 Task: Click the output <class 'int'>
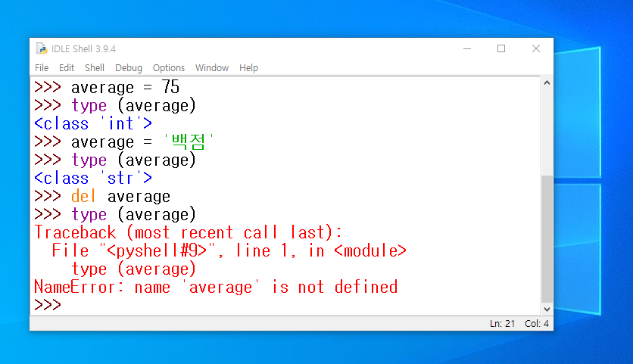[93, 123]
